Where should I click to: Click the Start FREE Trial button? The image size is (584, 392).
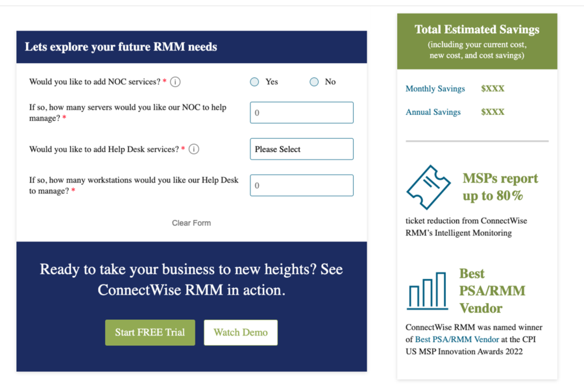pyautogui.click(x=150, y=332)
